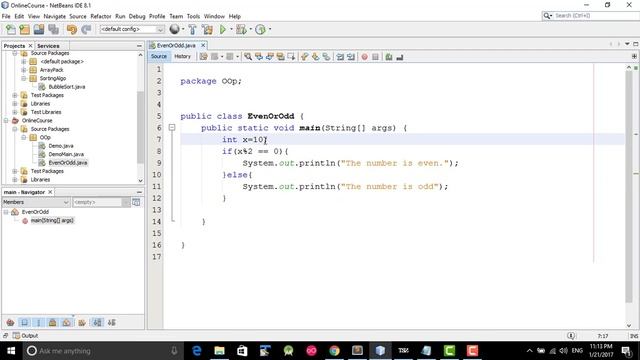Expand the Test Libraries node
Screen dimensions: 640x360
15,112
